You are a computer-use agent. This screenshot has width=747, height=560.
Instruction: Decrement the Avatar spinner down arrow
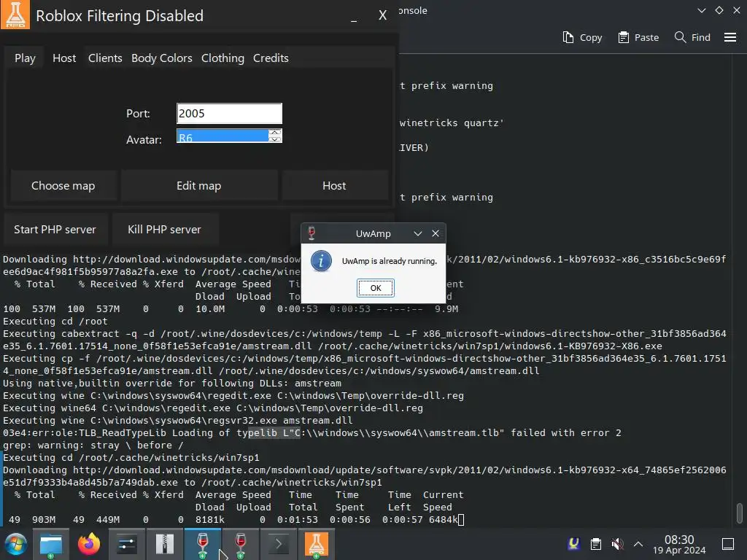[x=275, y=139]
